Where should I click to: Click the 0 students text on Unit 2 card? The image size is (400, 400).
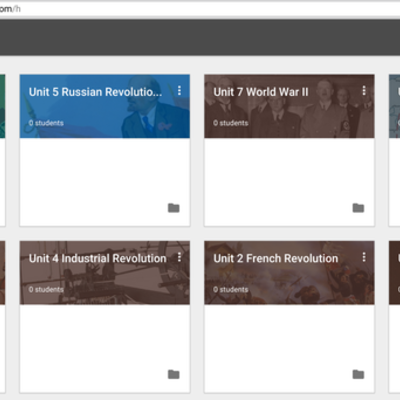coord(231,289)
